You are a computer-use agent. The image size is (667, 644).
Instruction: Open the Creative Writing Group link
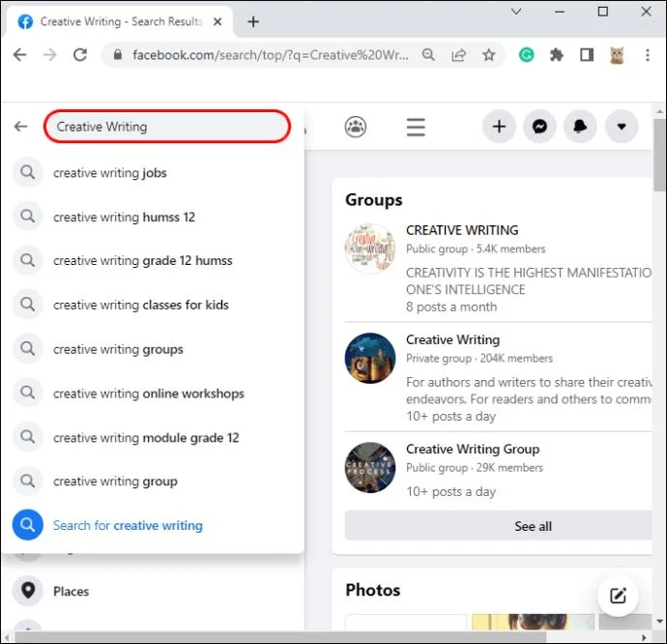pos(473,449)
